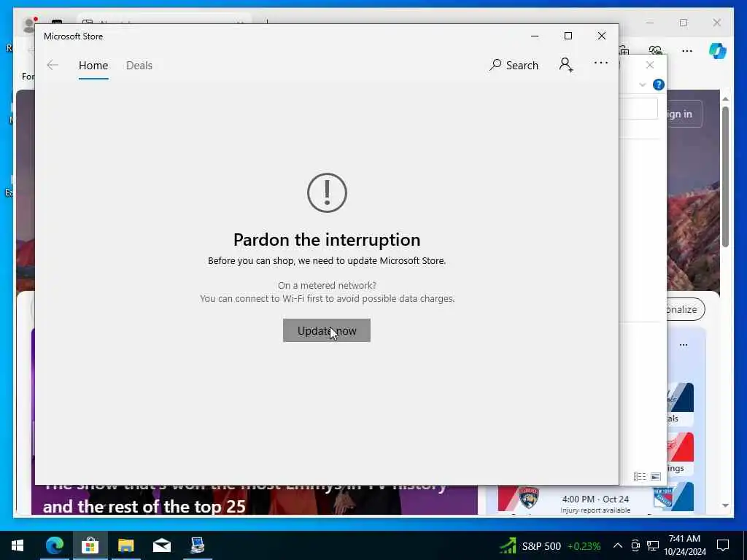Close the Microsoft Store window
The height and width of the screenshot is (560, 747).
point(602,36)
